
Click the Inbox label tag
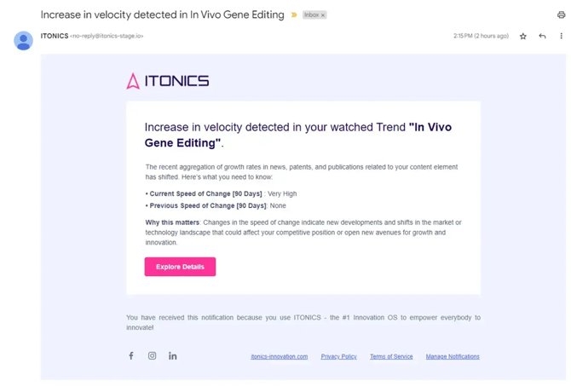311,15
